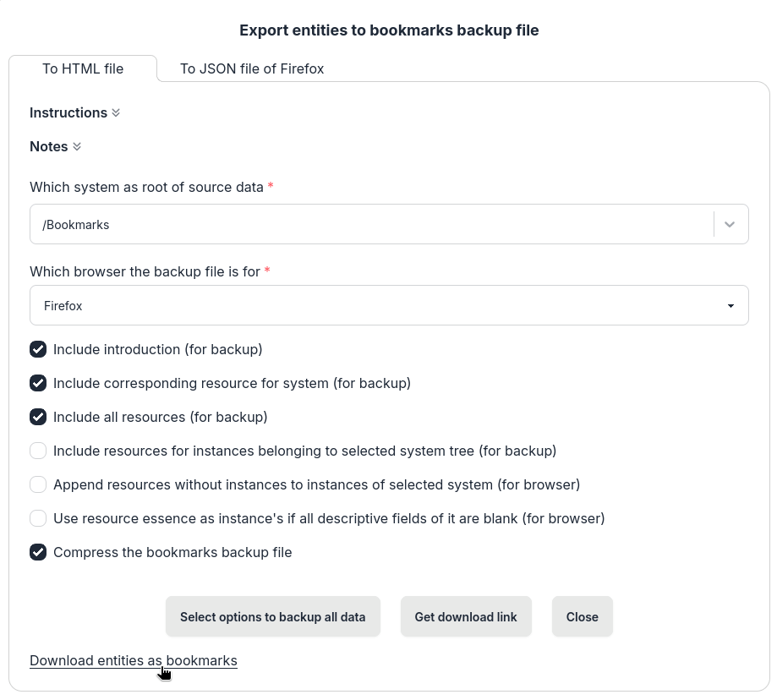This screenshot has width=777, height=700.
Task: Uncheck Include introduction (for backup)
Action: click(38, 349)
